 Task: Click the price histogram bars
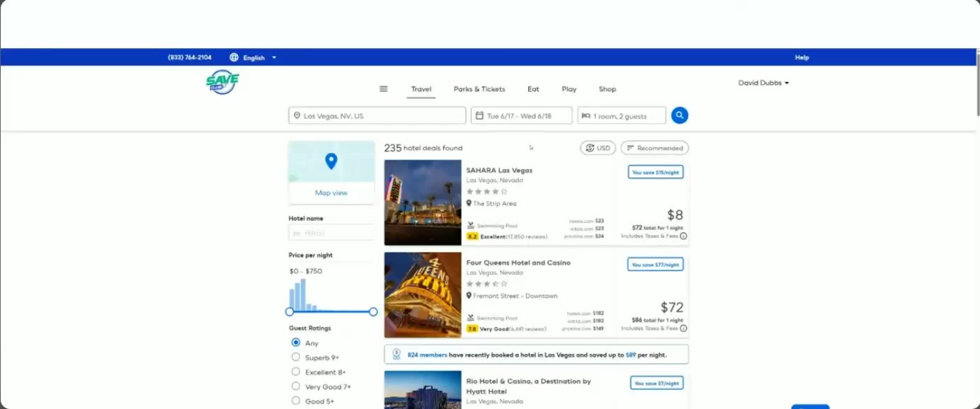pos(304,294)
